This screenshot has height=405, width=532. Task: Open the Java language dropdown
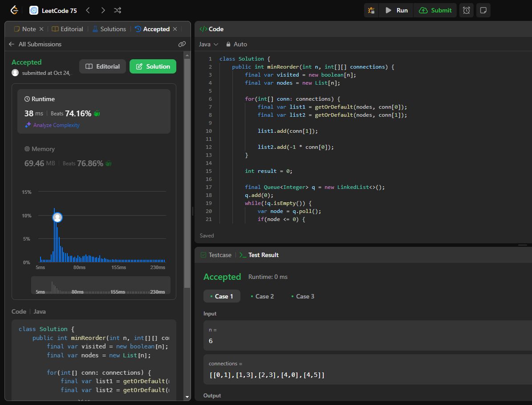click(x=208, y=44)
